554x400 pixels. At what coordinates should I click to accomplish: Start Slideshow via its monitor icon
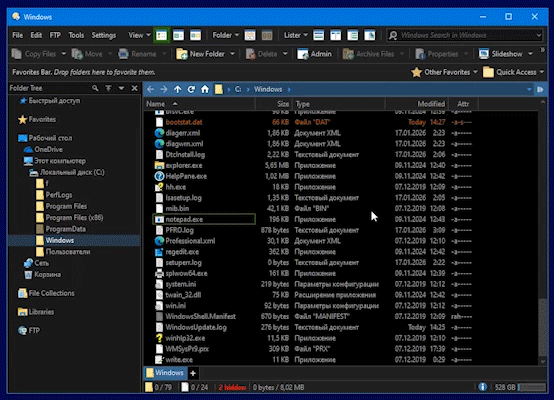coord(484,54)
